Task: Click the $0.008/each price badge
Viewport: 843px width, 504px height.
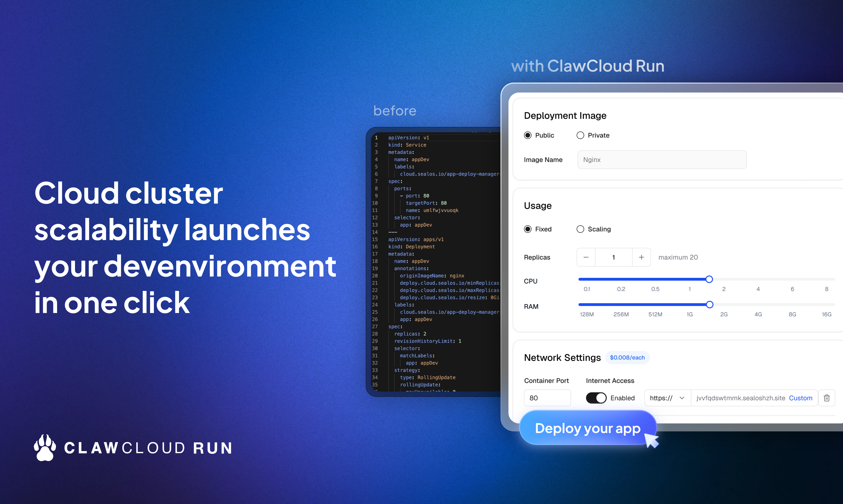Action: click(x=627, y=358)
